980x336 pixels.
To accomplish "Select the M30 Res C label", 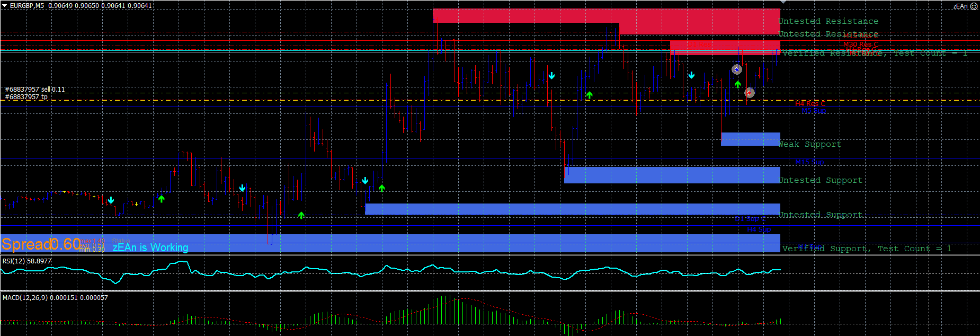I will (x=861, y=45).
